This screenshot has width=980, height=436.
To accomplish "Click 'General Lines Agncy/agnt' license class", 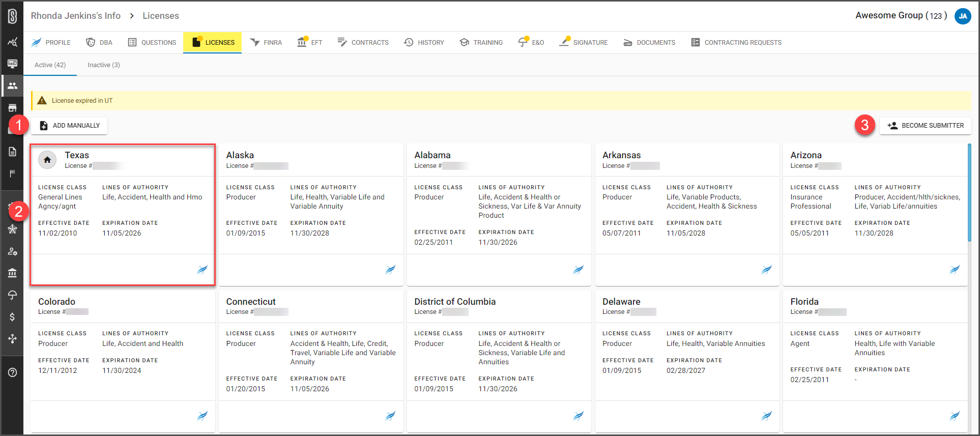I will [60, 201].
